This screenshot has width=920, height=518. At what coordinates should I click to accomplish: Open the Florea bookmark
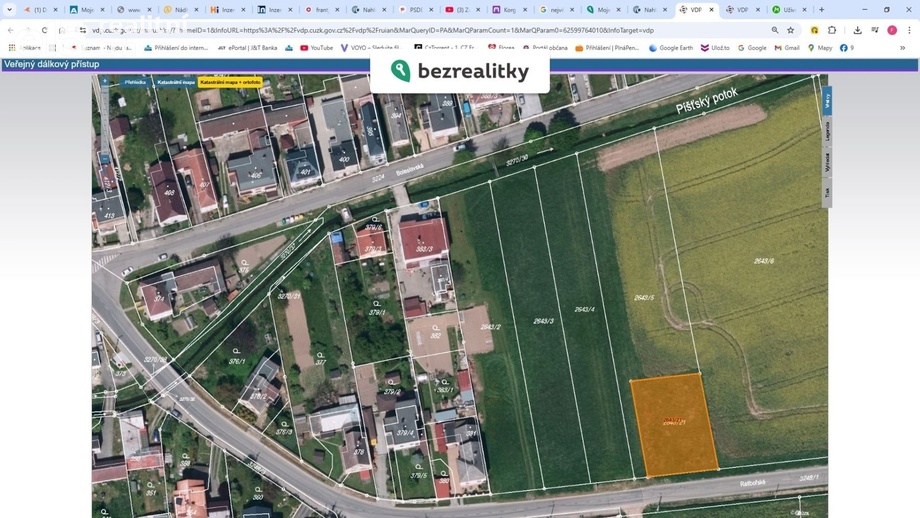[x=501, y=48]
